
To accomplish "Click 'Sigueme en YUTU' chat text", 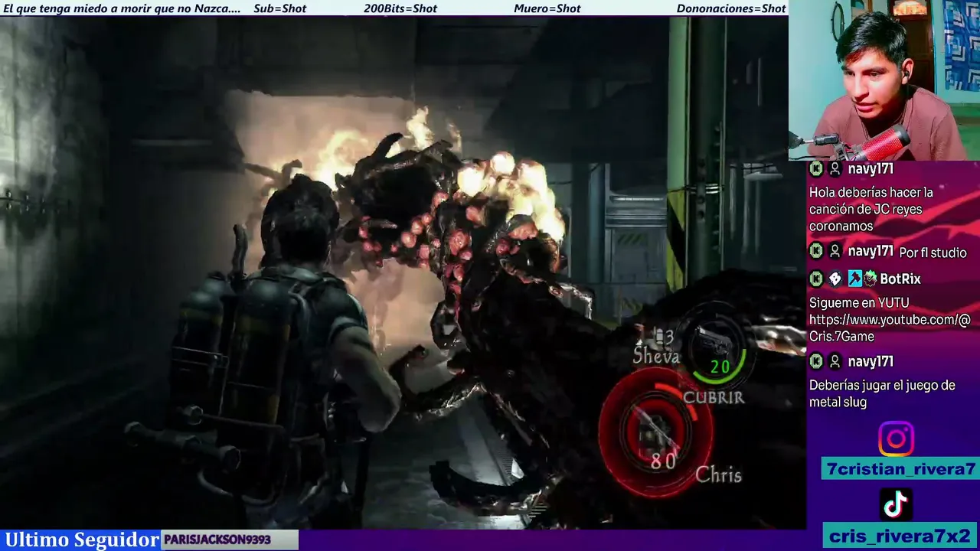I will coord(859,303).
